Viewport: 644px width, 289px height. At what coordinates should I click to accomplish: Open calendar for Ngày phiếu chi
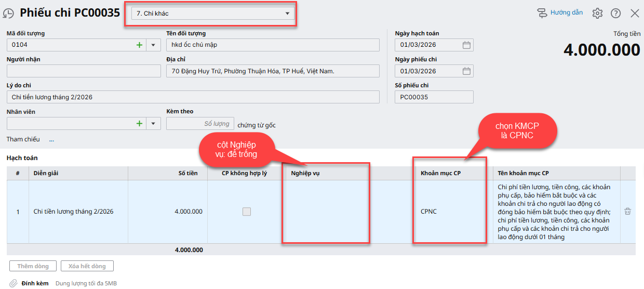click(x=466, y=71)
